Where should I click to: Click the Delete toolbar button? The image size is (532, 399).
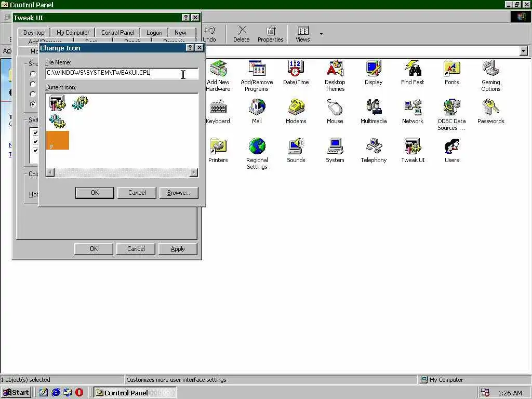[241, 34]
